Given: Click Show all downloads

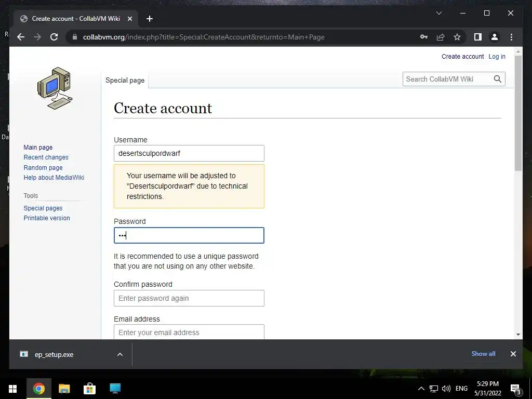Looking at the screenshot, I should 483,354.
